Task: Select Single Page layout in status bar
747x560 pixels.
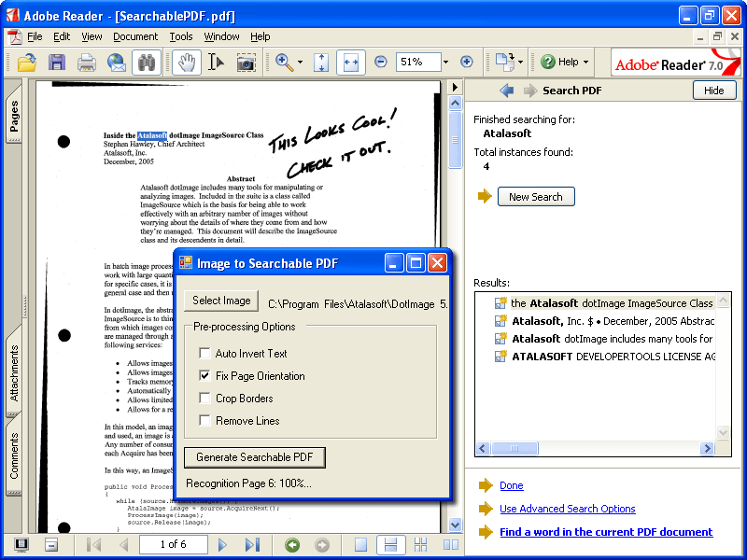Action: tap(360, 544)
